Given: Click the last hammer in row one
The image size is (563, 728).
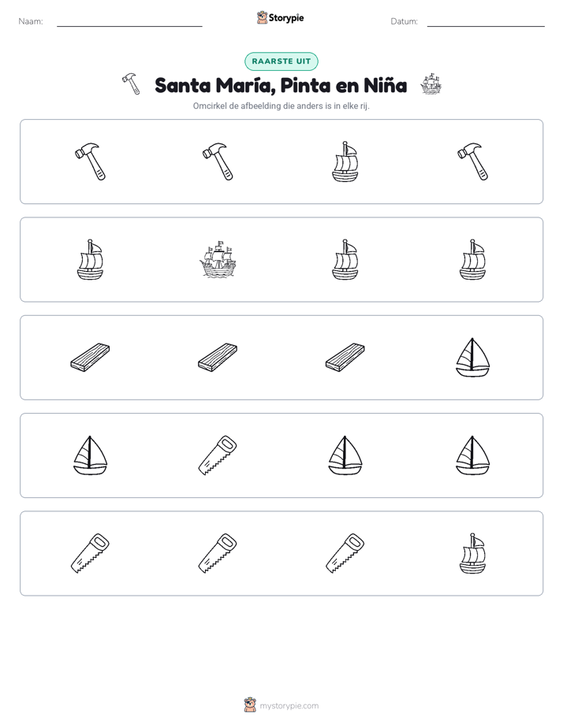Looking at the screenshot, I should (472, 162).
